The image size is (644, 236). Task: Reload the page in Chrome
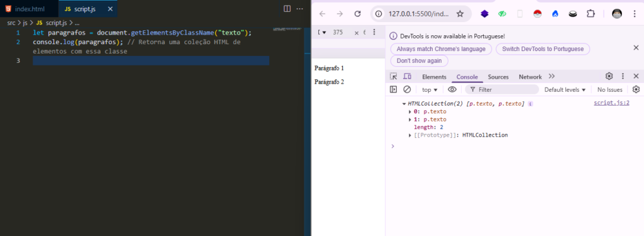pos(357,14)
